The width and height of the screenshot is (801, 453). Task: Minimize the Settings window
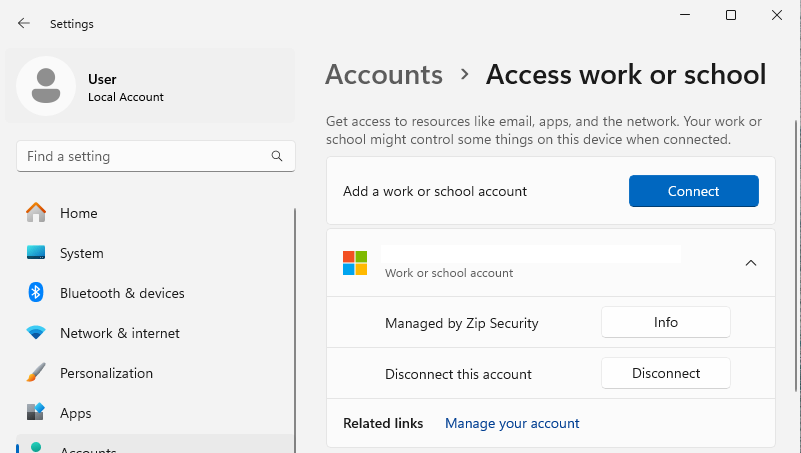pyautogui.click(x=685, y=15)
